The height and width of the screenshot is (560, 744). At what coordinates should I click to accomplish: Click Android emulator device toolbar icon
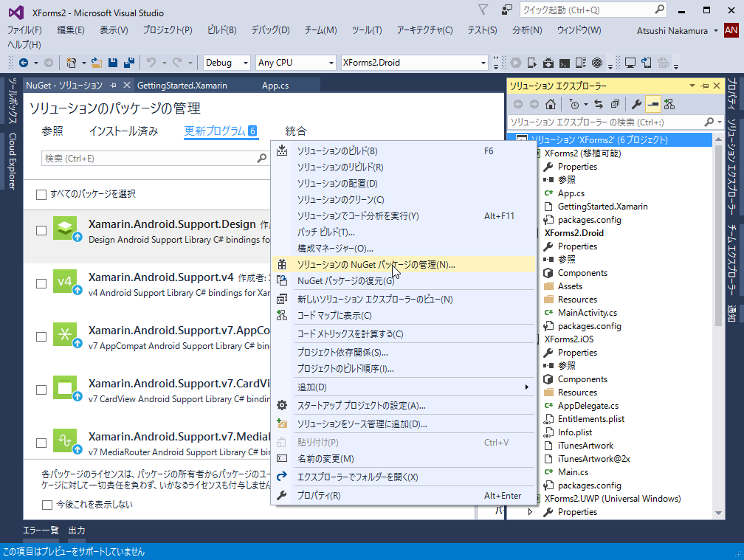pyautogui.click(x=531, y=63)
